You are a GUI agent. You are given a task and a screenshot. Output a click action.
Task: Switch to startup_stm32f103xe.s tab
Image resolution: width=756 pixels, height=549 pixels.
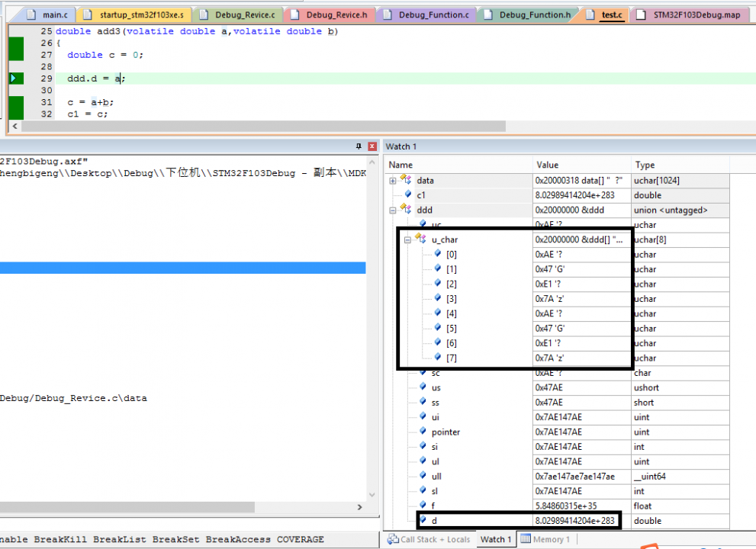point(141,14)
